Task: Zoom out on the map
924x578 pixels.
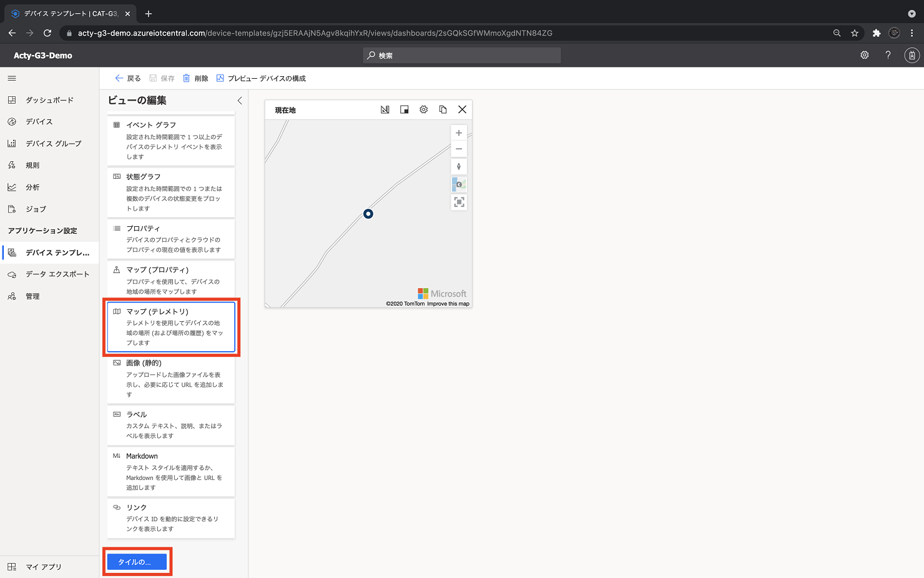Action: 459,149
